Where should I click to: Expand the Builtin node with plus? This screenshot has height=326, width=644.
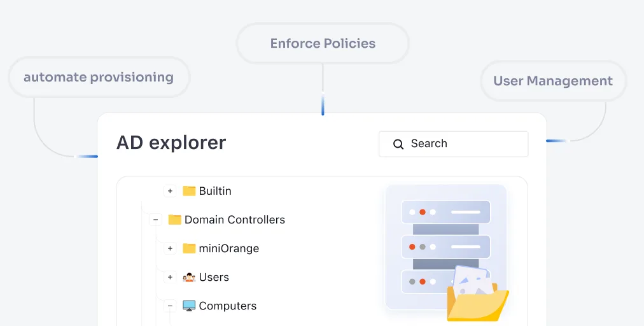(x=170, y=191)
